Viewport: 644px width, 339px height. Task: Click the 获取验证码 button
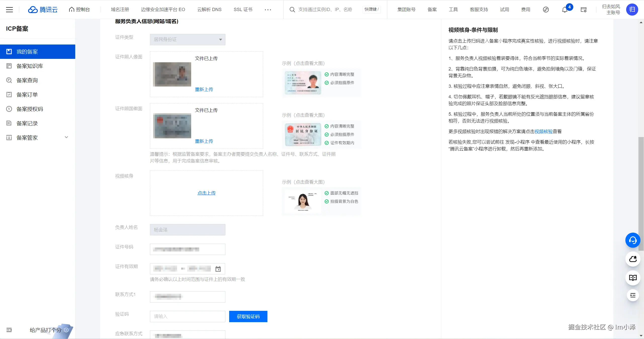(x=248, y=316)
